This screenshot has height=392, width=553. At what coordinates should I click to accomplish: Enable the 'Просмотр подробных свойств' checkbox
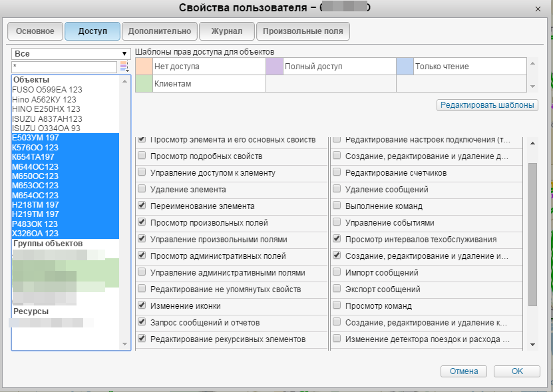[x=142, y=156]
